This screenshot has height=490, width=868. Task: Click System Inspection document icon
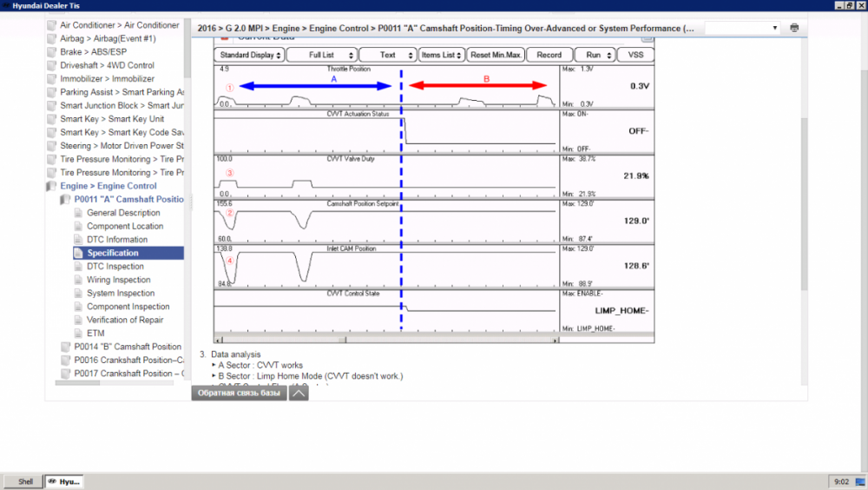(x=79, y=294)
